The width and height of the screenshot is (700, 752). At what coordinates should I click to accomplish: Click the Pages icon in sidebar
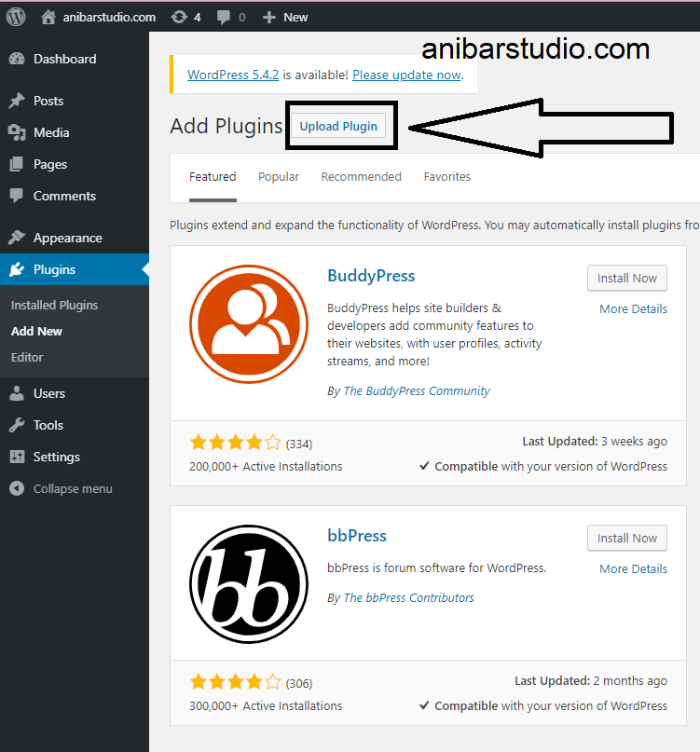[x=17, y=164]
